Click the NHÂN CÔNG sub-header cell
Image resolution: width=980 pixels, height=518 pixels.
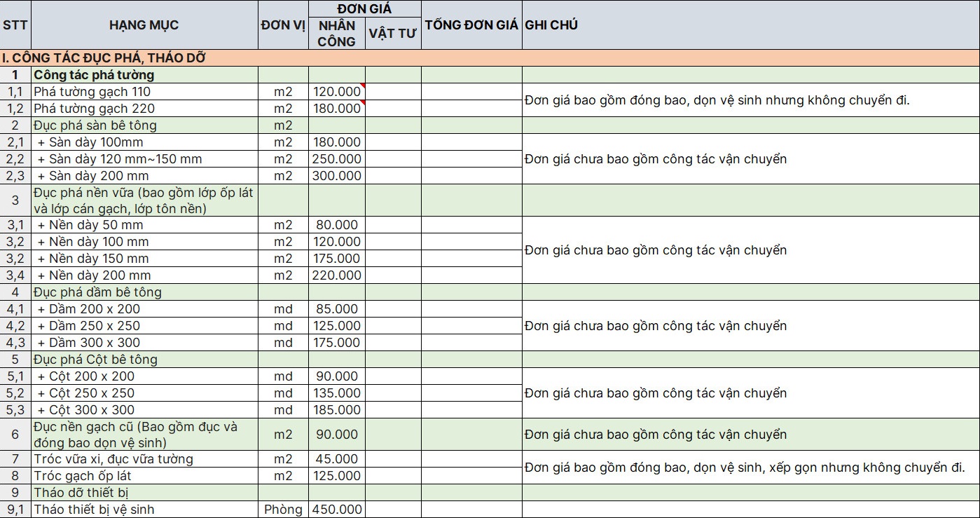(x=336, y=34)
